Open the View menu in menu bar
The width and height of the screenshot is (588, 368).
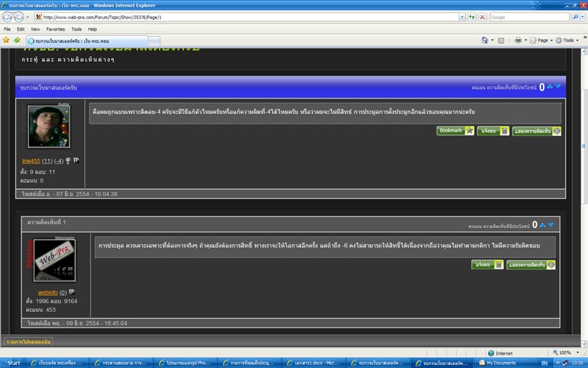click(x=35, y=29)
